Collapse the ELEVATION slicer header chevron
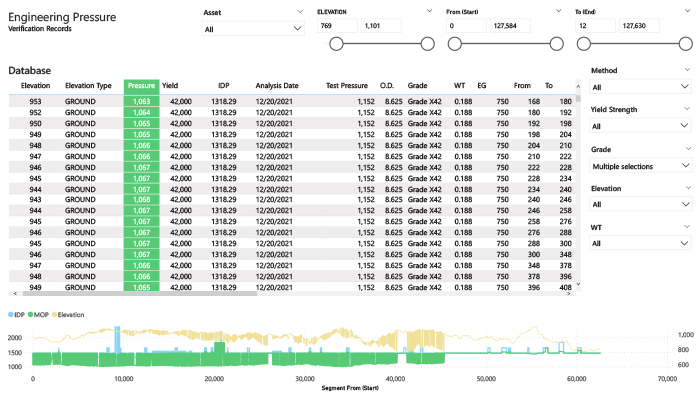This screenshot has width=700, height=394. (x=429, y=11)
